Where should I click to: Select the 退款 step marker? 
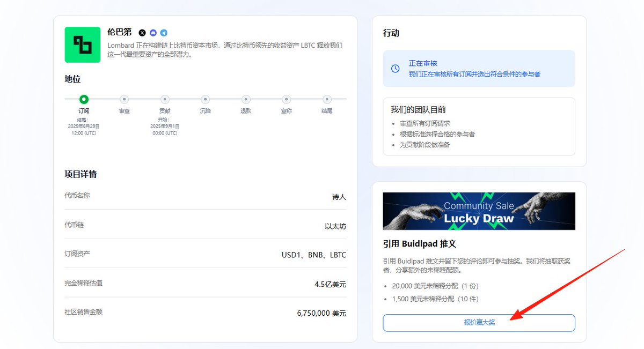point(246,99)
